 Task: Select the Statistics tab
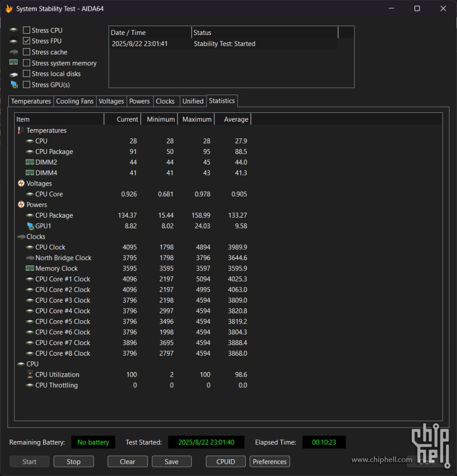pos(222,101)
